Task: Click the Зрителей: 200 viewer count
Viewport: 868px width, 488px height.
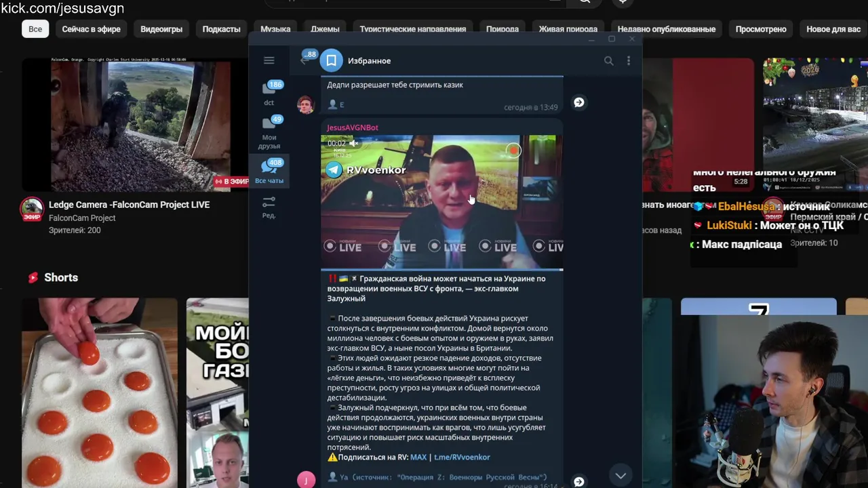Action: (x=75, y=230)
